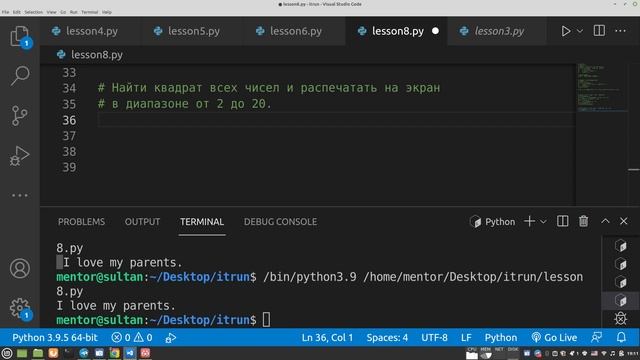640x360 pixels.
Task: Open Firefox from the taskbar
Action: coord(53,353)
